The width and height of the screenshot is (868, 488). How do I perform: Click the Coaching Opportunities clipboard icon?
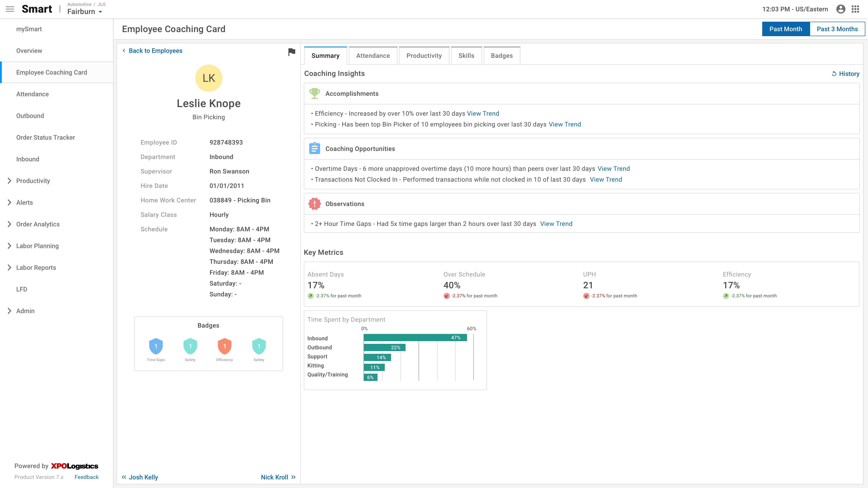[314, 148]
